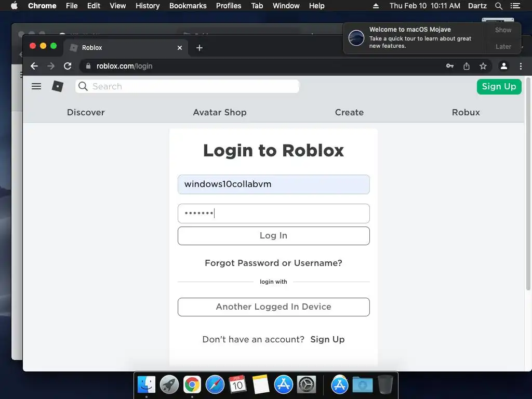Click the page vertical scrollbar

pyautogui.click(x=528, y=185)
